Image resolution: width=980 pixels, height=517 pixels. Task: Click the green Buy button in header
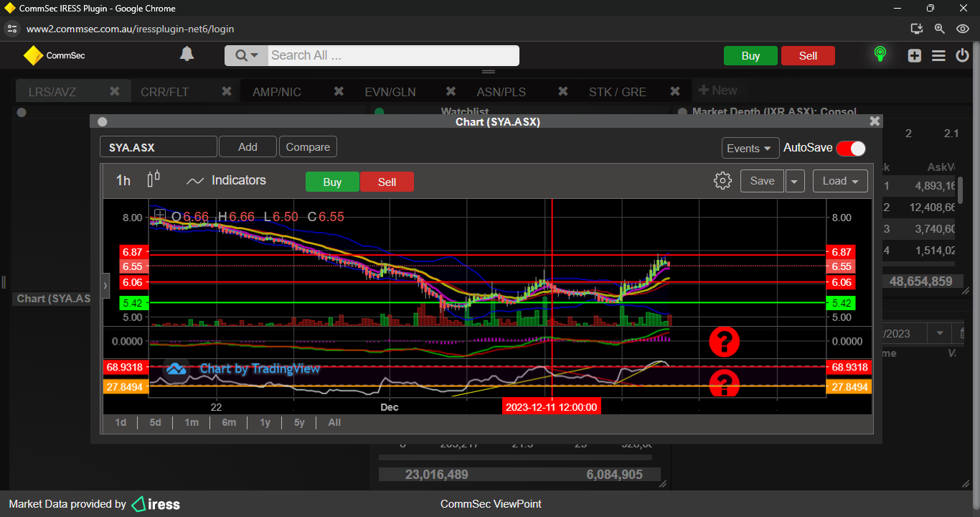pos(750,56)
